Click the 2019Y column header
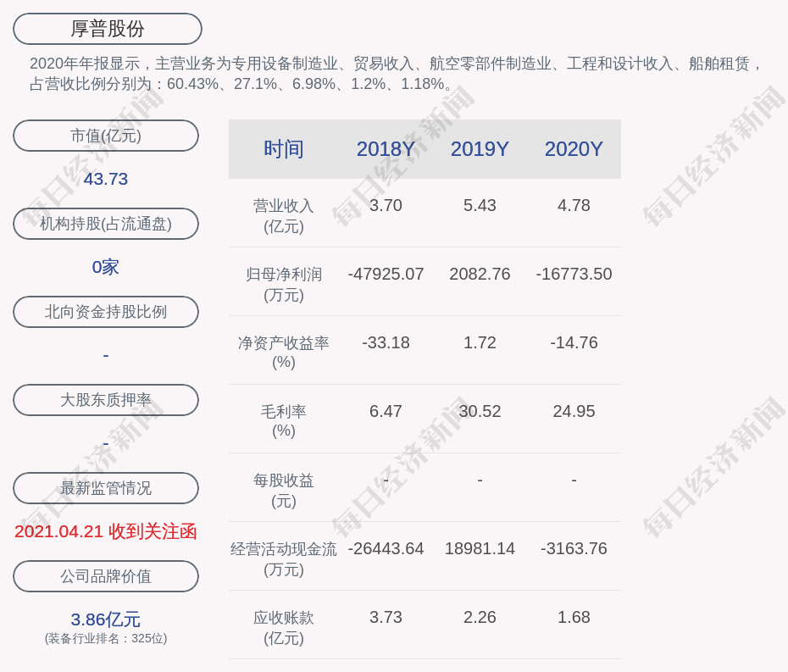 coord(480,149)
